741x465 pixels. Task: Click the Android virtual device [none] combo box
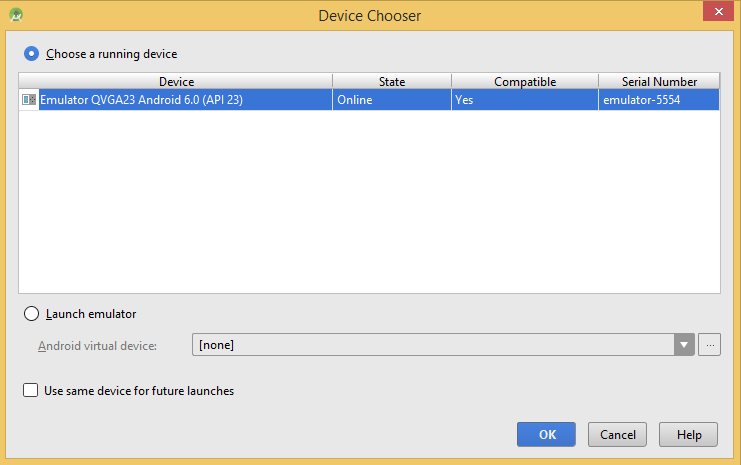(443, 345)
